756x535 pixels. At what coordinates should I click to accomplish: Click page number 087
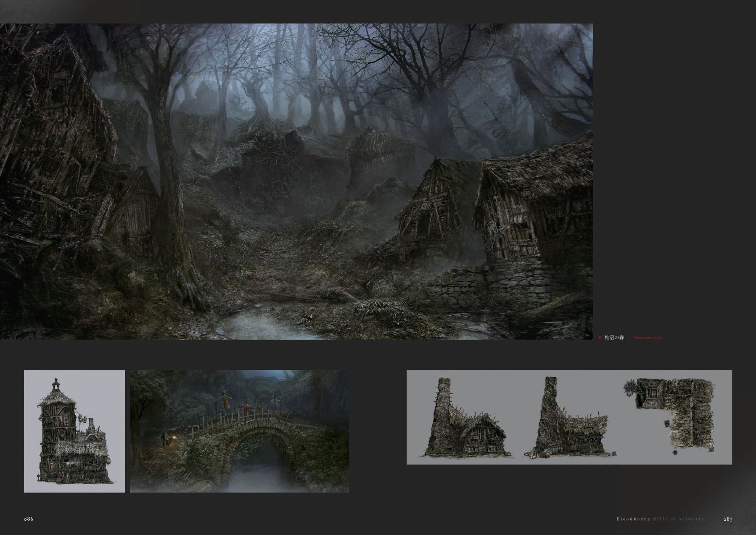pyautogui.click(x=728, y=519)
